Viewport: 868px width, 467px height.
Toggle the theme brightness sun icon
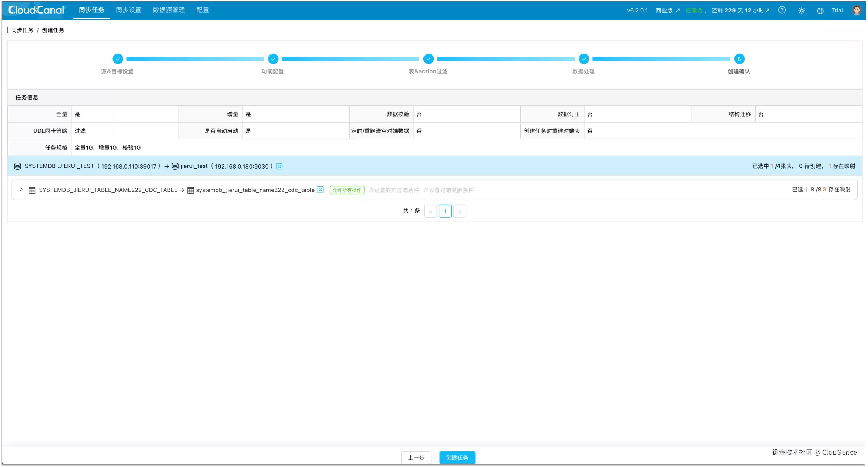tap(802, 11)
